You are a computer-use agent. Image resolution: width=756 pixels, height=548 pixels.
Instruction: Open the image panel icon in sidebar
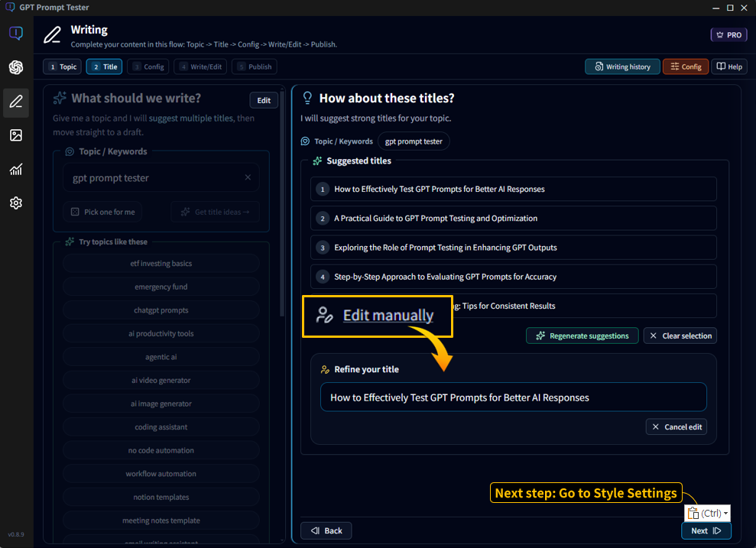15,135
